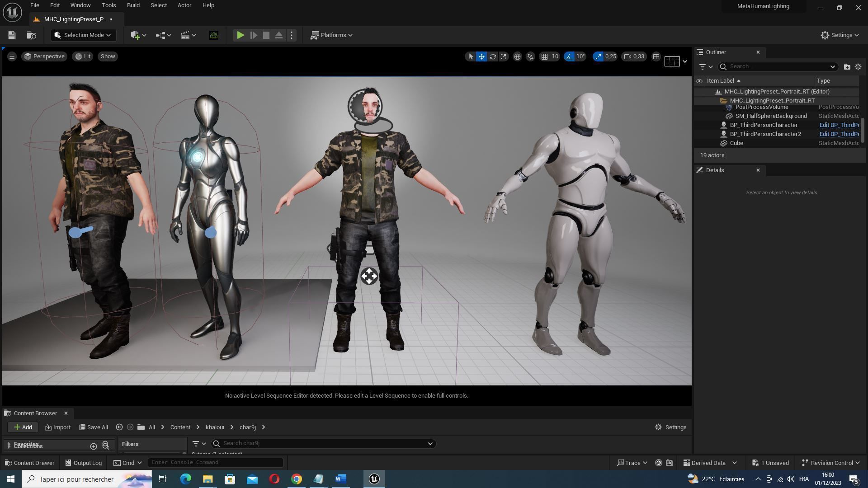Click the Save current level icon

(x=12, y=35)
